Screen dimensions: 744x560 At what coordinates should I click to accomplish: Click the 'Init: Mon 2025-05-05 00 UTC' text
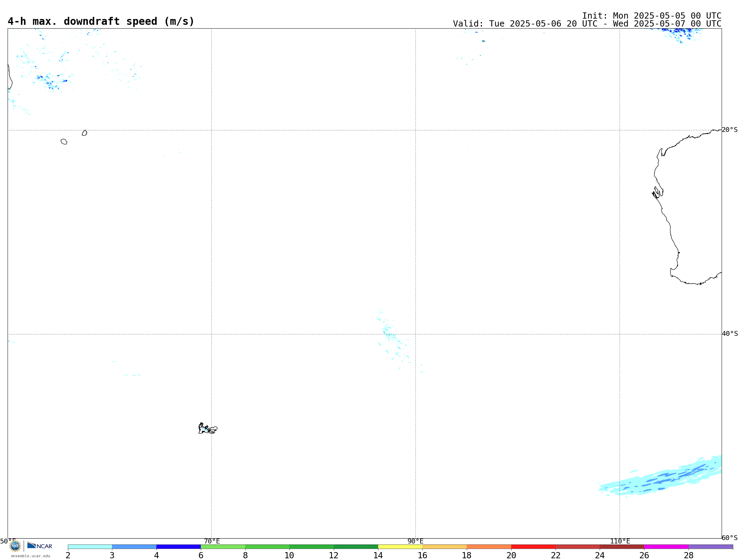[652, 16]
